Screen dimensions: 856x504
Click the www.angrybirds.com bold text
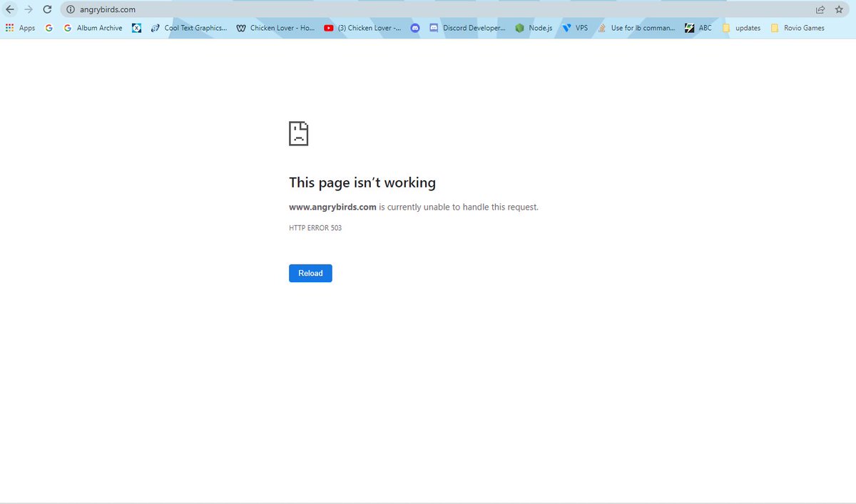click(332, 207)
